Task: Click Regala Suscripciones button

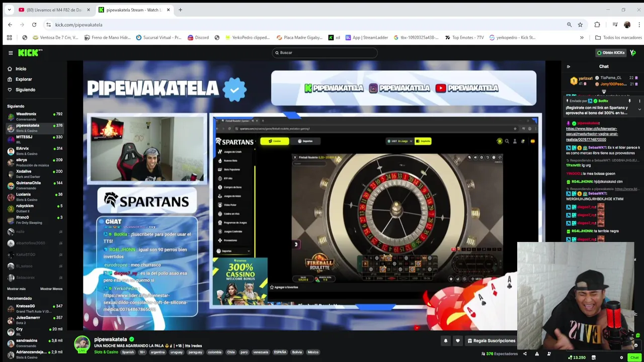Action: point(491,341)
